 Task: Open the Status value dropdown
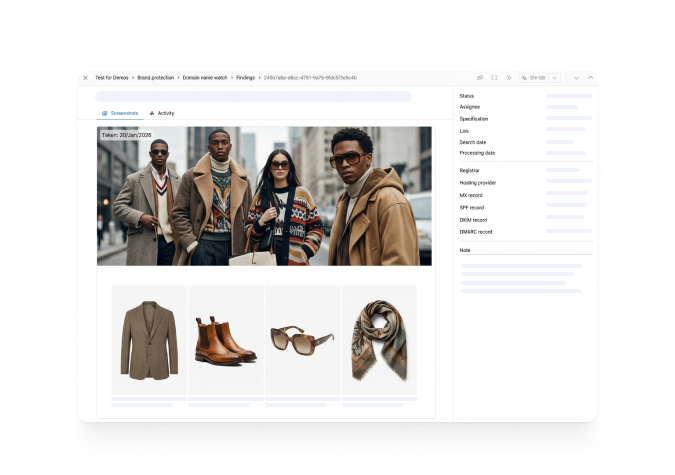click(x=569, y=96)
